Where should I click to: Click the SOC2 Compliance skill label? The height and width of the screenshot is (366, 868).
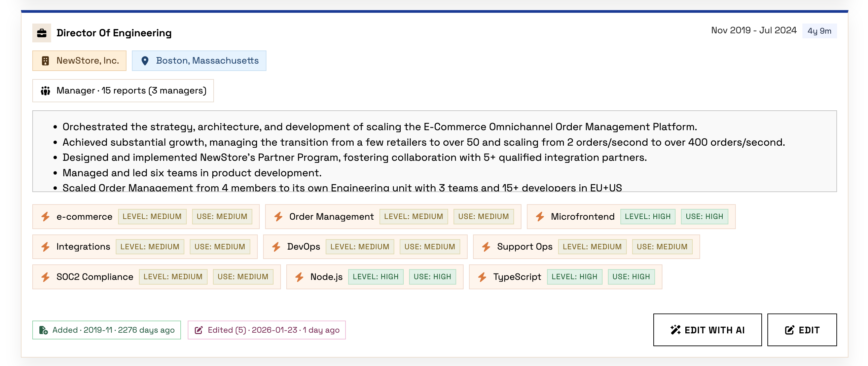click(95, 277)
